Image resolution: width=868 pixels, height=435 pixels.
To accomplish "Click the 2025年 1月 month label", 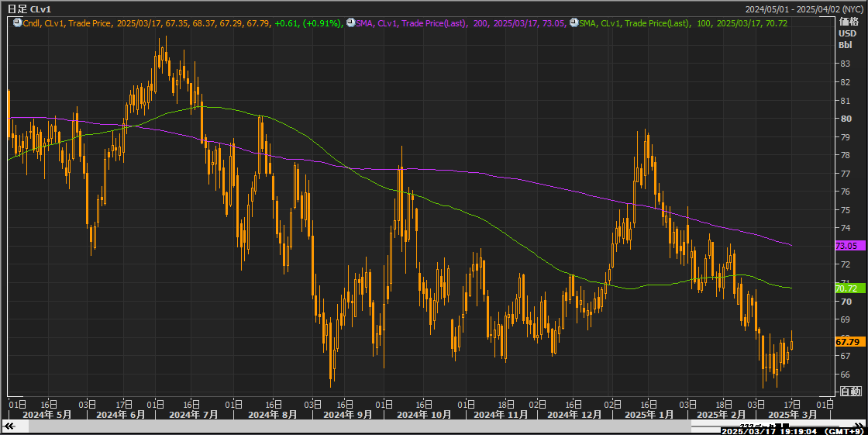I will (x=649, y=415).
